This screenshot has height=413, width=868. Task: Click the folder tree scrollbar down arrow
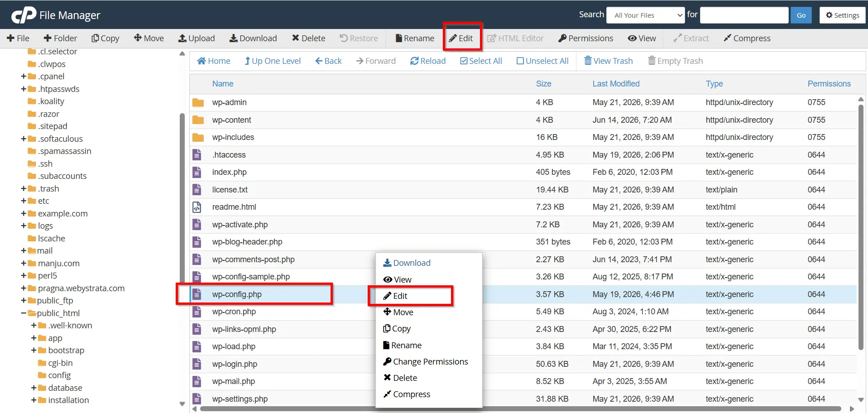(182, 404)
